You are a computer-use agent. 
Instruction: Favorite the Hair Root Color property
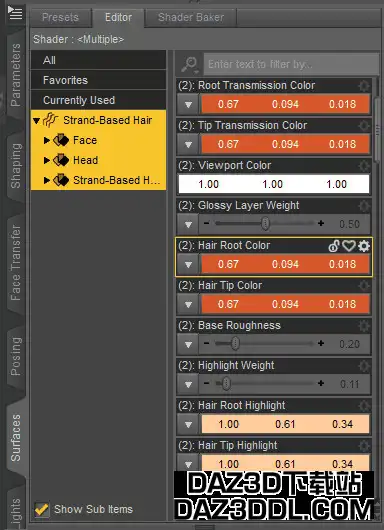pos(349,246)
